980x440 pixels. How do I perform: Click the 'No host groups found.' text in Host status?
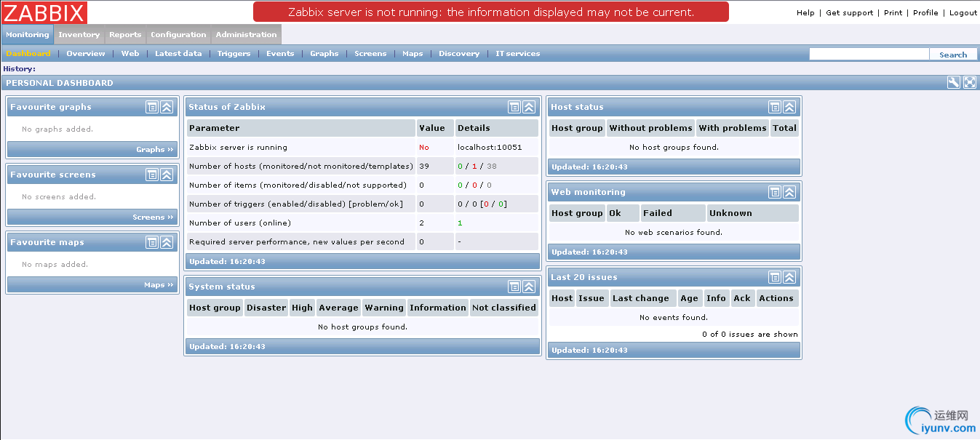click(x=674, y=148)
